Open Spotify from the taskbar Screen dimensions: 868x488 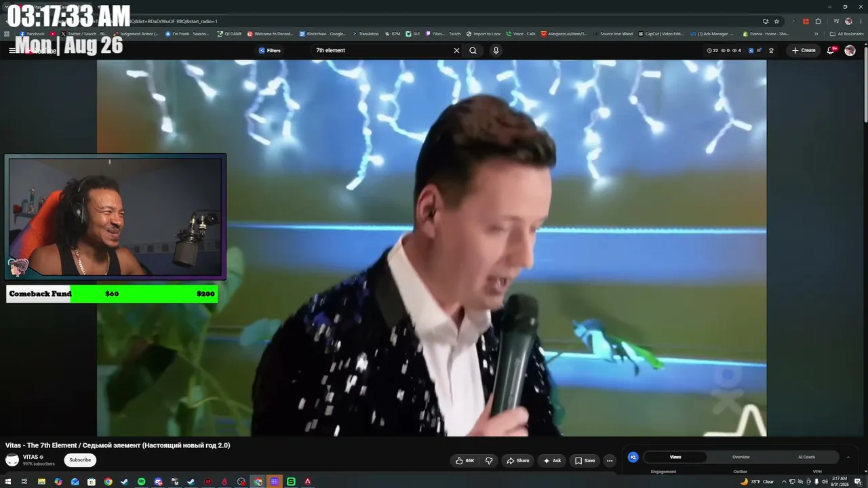click(141, 482)
